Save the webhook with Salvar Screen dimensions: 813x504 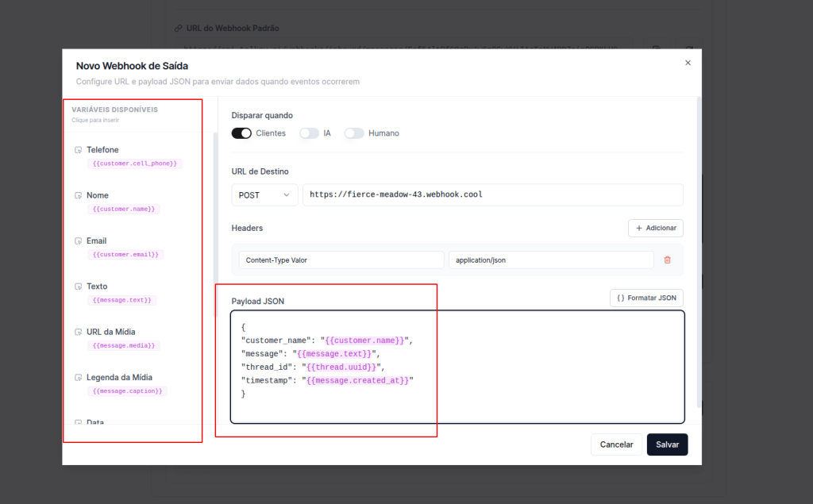[x=667, y=444]
